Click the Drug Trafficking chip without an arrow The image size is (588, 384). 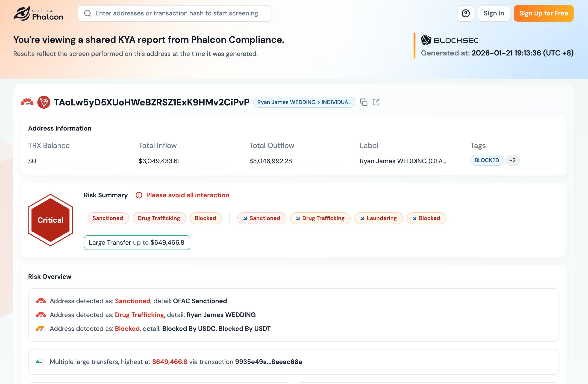pyautogui.click(x=159, y=218)
